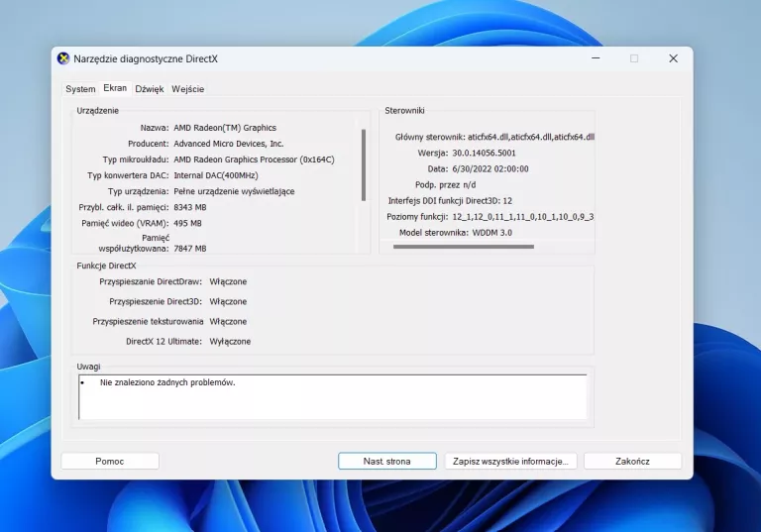Switch to the System tab
Image resolution: width=761 pixels, height=532 pixels.
[x=80, y=89]
